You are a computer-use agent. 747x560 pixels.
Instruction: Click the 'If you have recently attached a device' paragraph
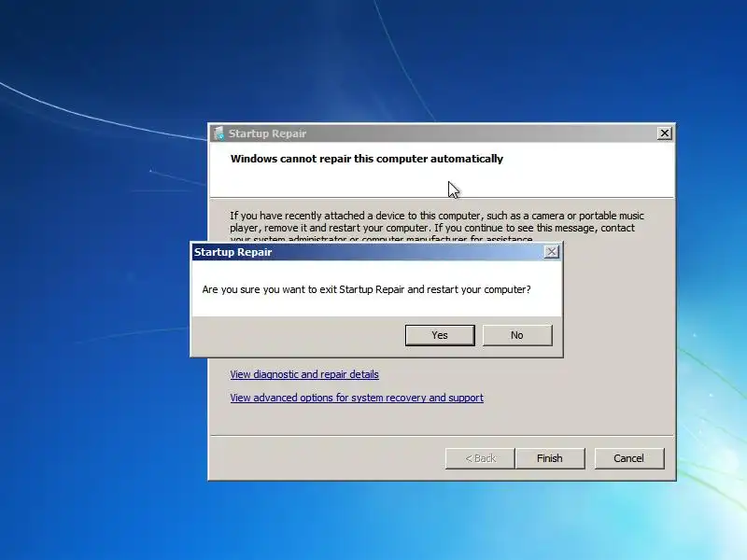(436, 228)
